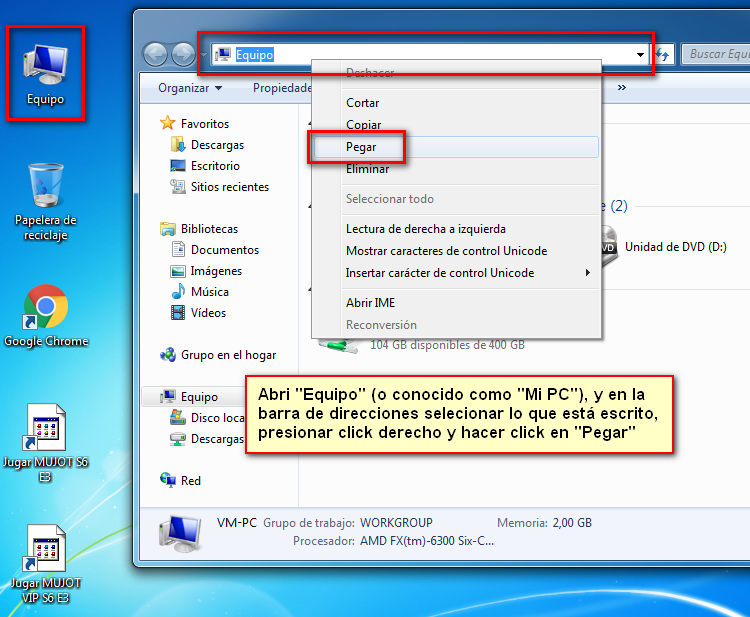Image resolution: width=750 pixels, height=617 pixels.
Task: Expand the address bar dropdown arrow
Action: (x=640, y=55)
